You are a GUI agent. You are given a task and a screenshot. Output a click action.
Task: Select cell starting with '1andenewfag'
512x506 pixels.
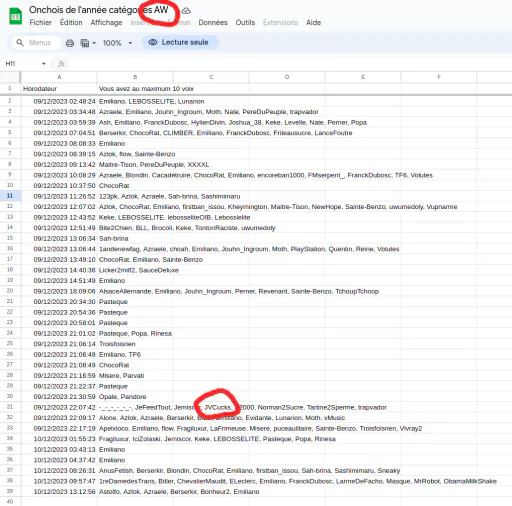(249, 249)
